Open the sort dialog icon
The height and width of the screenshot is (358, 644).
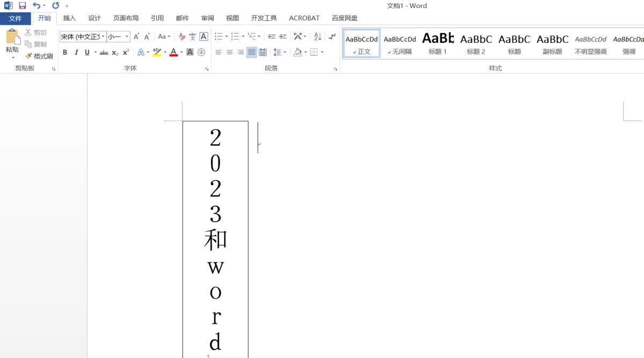click(x=318, y=36)
